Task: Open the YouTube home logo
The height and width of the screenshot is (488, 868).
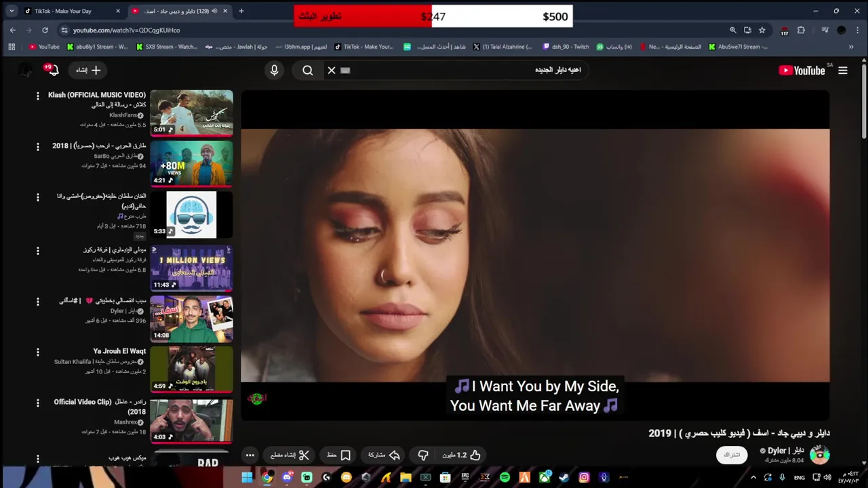Action: click(802, 70)
